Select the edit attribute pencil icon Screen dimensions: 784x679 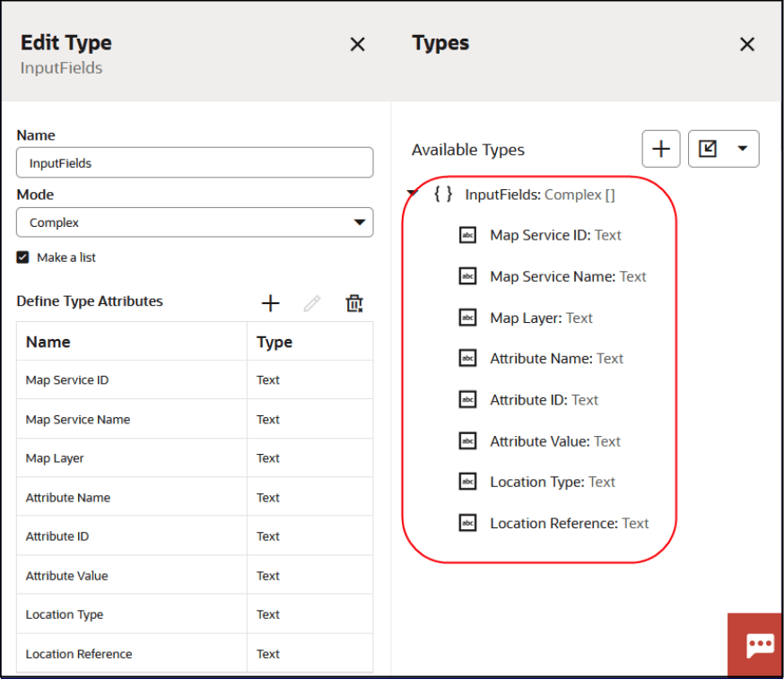[x=311, y=303]
